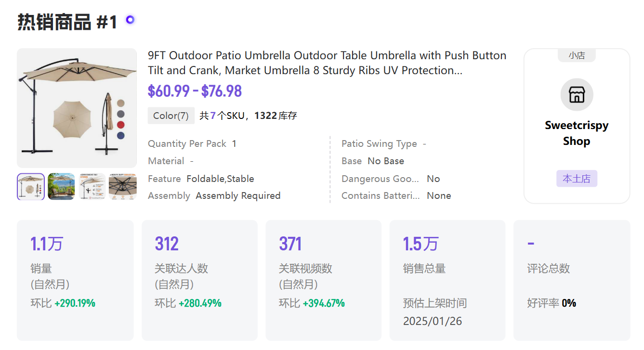Click the purple circle icon beside 热销商品 #1
The width and height of the screenshot is (644, 350).
(130, 20)
